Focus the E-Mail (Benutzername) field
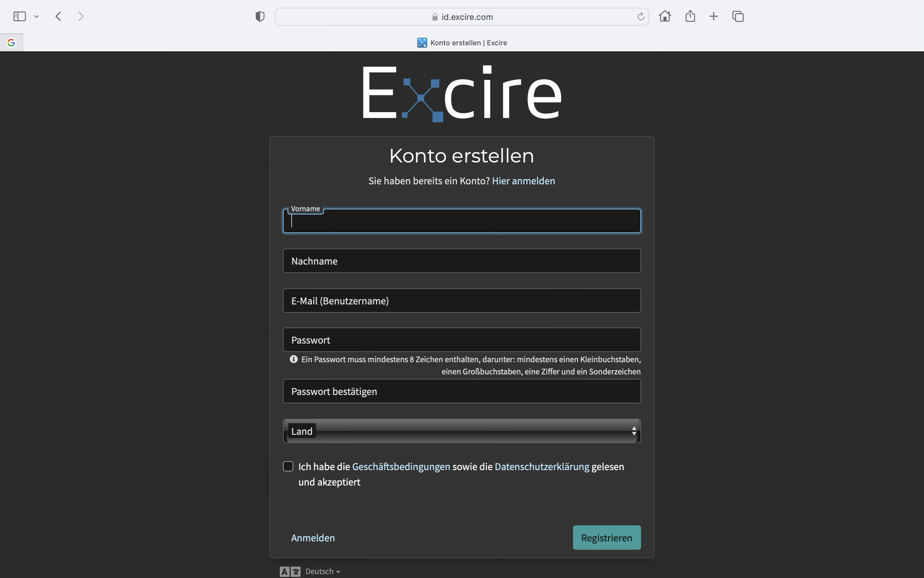The height and width of the screenshot is (578, 924). [462, 301]
